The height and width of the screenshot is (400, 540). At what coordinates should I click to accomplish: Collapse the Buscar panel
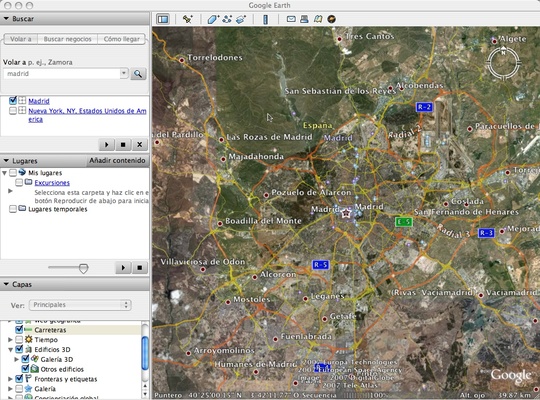pos(6,19)
